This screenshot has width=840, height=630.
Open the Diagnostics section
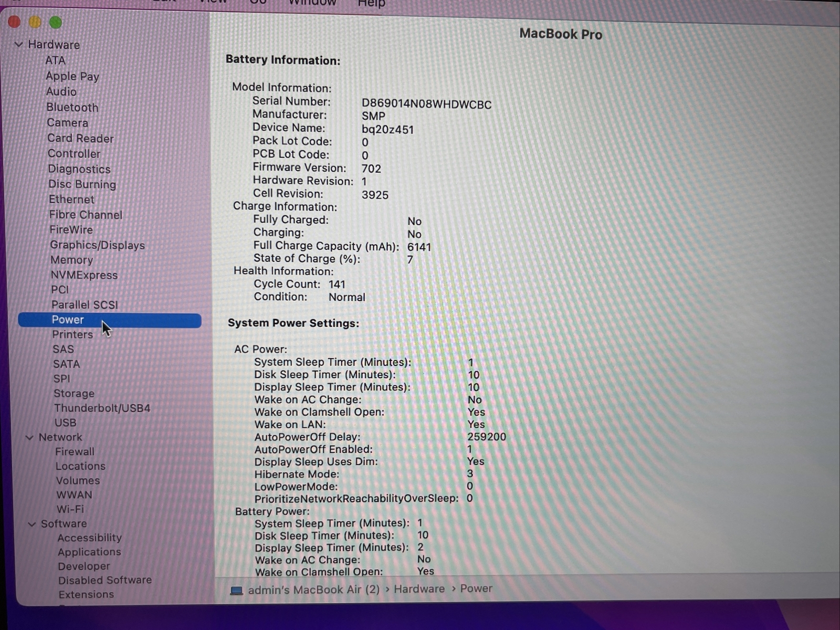(79, 169)
